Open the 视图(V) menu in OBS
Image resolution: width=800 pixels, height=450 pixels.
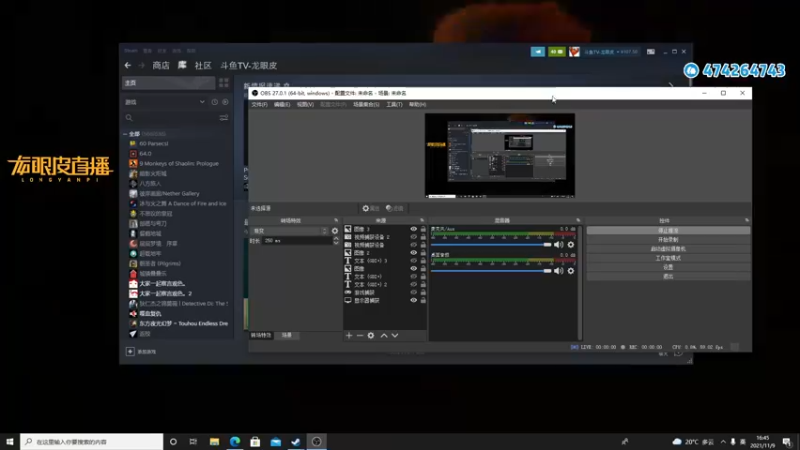(x=305, y=105)
